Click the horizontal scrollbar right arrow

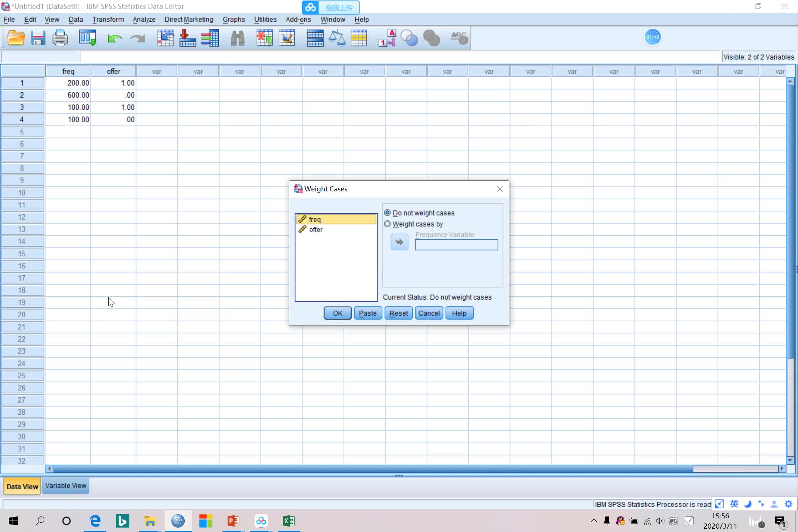(x=782, y=469)
